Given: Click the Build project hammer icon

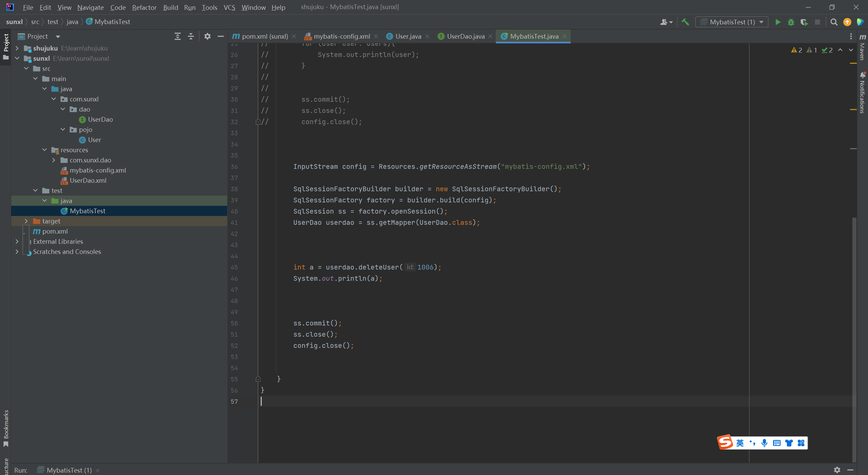Looking at the screenshot, I should click(685, 22).
